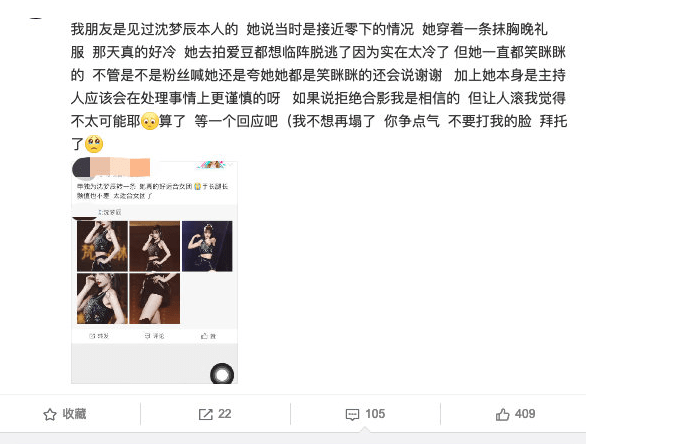The image size is (686, 444).
Task: Open comments via the speech bubble icon
Action: (x=352, y=414)
